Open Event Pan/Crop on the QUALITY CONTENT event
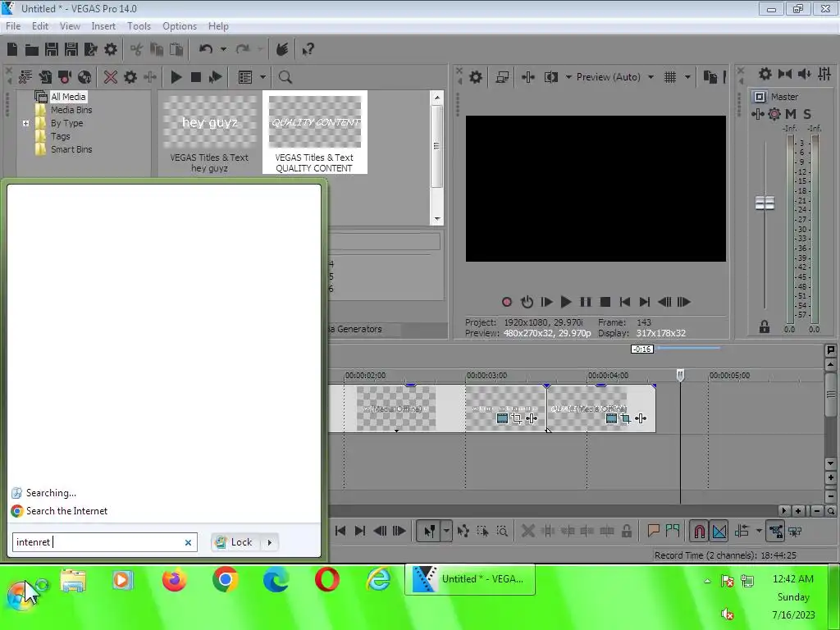This screenshot has height=630, width=840. tap(626, 418)
